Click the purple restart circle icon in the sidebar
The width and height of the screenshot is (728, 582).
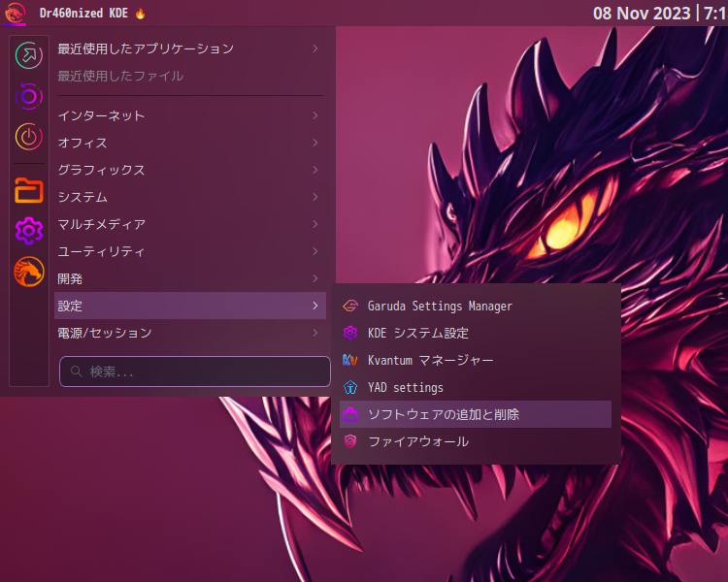[x=29, y=96]
